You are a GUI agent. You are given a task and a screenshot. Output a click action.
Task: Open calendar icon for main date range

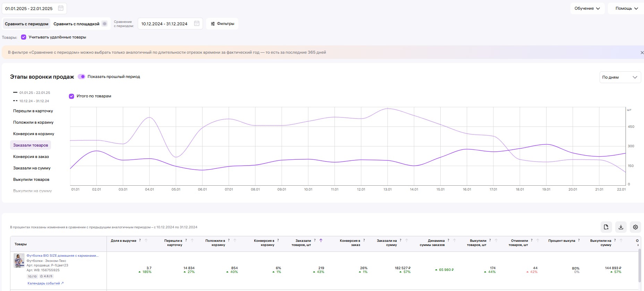pyautogui.click(x=61, y=8)
